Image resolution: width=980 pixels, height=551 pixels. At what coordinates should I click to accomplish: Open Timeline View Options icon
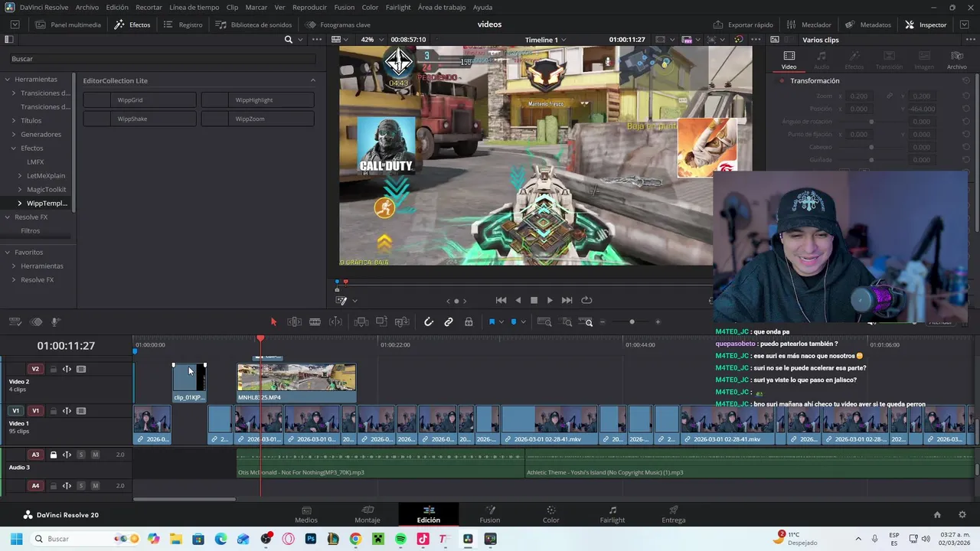15,322
